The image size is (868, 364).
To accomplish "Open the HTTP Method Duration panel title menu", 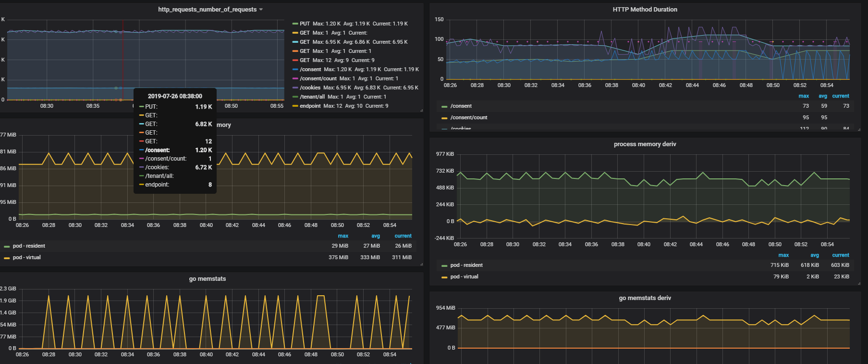I will [x=645, y=10].
